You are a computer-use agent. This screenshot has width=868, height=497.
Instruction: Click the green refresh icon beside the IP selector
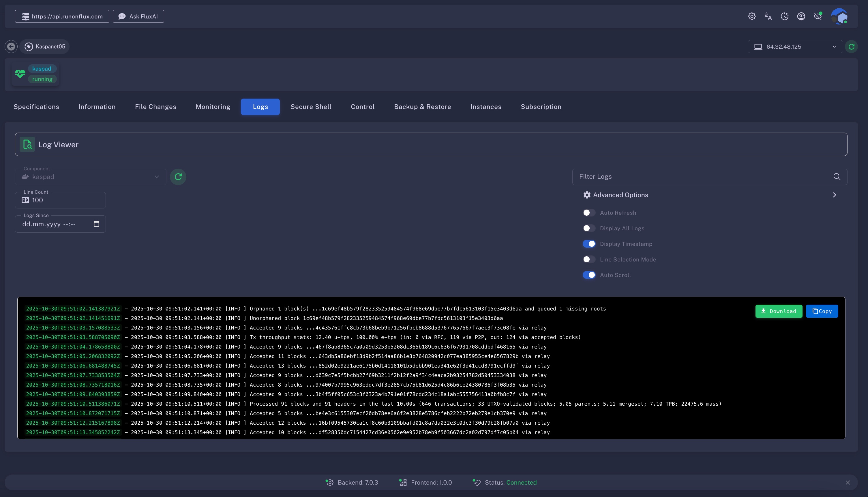[851, 47]
